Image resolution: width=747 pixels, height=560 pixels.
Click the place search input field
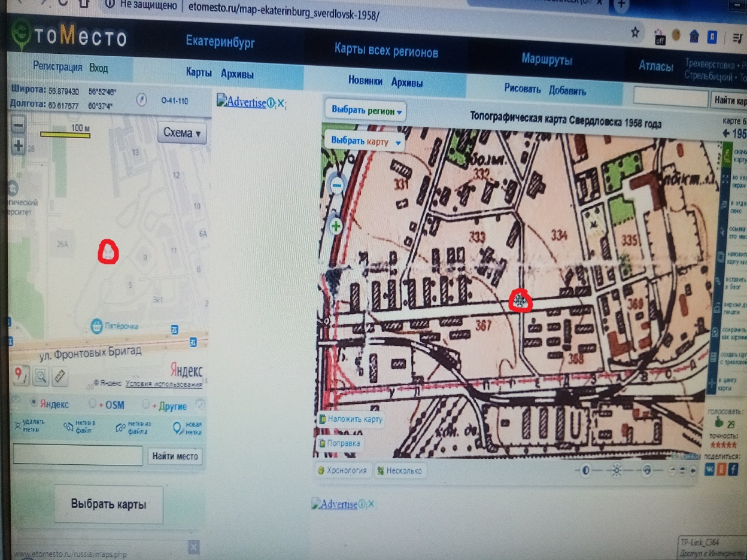pyautogui.click(x=77, y=455)
